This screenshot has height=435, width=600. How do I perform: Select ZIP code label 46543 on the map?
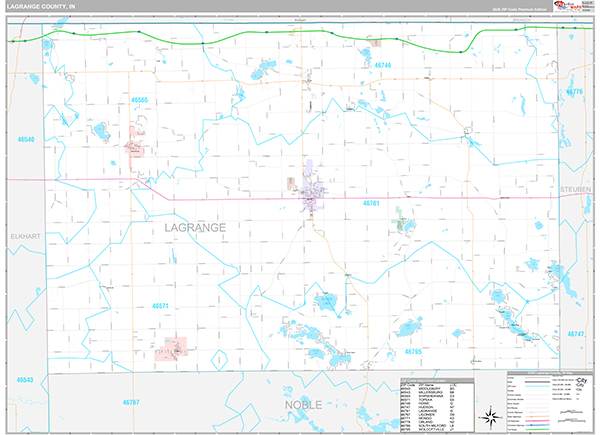click(25, 380)
